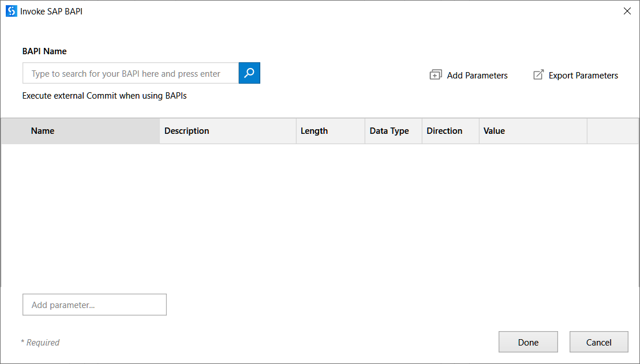This screenshot has width=640, height=364.
Task: Click the 'Execute external Commit when using BAPIs' text
Action: tap(104, 96)
